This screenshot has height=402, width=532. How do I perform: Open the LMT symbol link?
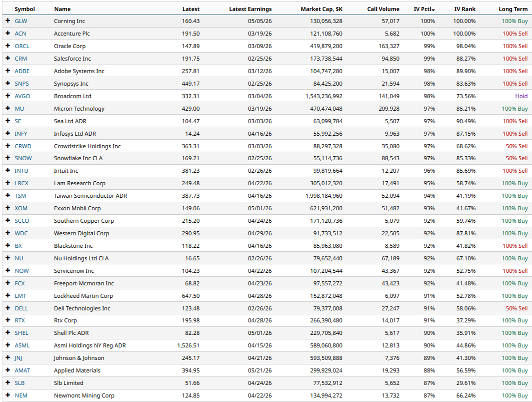click(20, 296)
